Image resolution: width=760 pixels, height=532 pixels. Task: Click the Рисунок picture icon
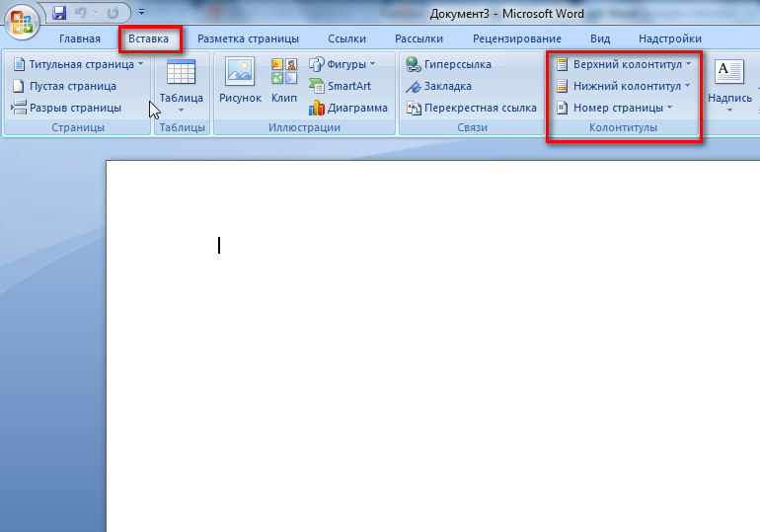[x=240, y=72]
